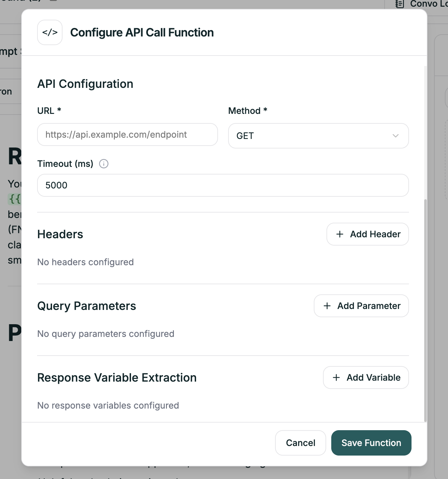The height and width of the screenshot is (479, 448).
Task: Add a response variable with Add Variable
Action: coord(366,377)
